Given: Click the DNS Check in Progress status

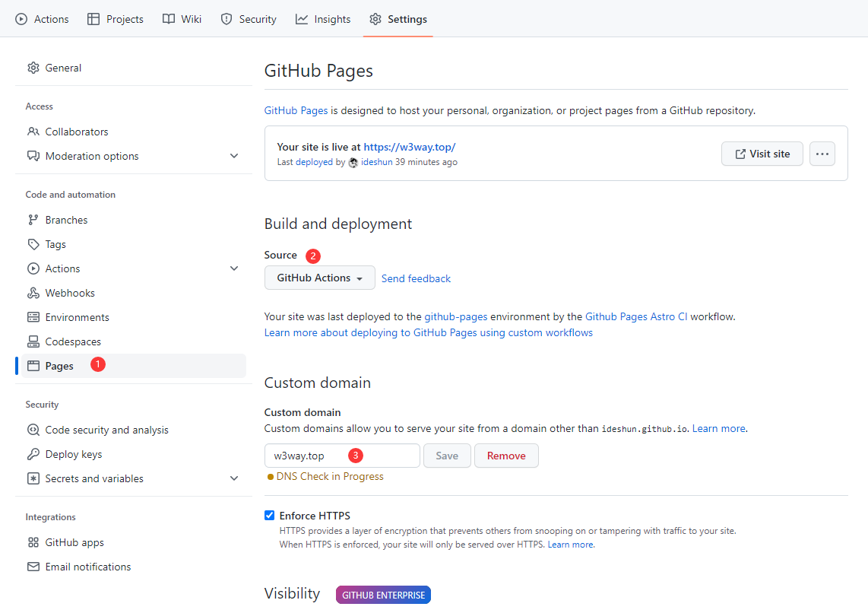Looking at the screenshot, I should pyautogui.click(x=325, y=477).
